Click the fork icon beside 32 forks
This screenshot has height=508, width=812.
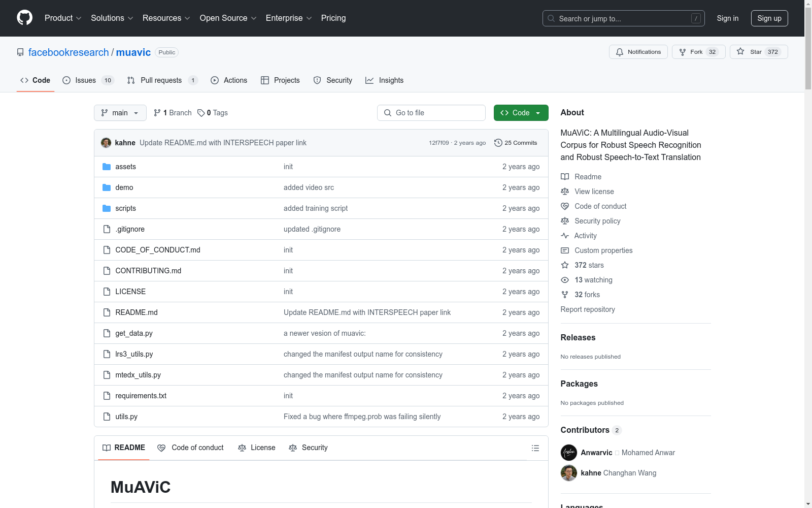[x=565, y=295]
